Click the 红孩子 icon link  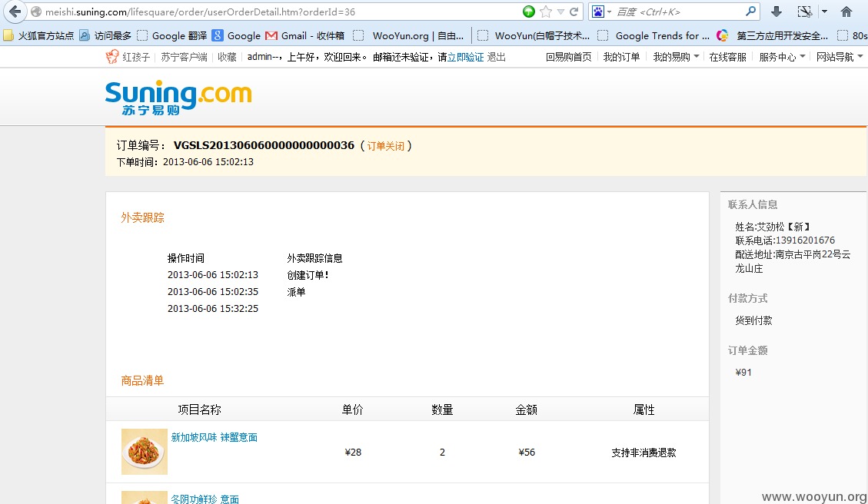(x=128, y=57)
